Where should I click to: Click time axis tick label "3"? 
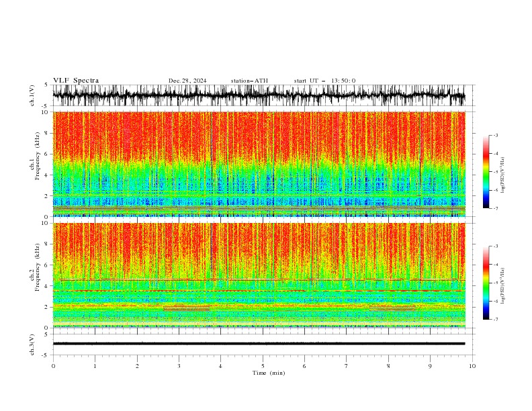click(179, 366)
